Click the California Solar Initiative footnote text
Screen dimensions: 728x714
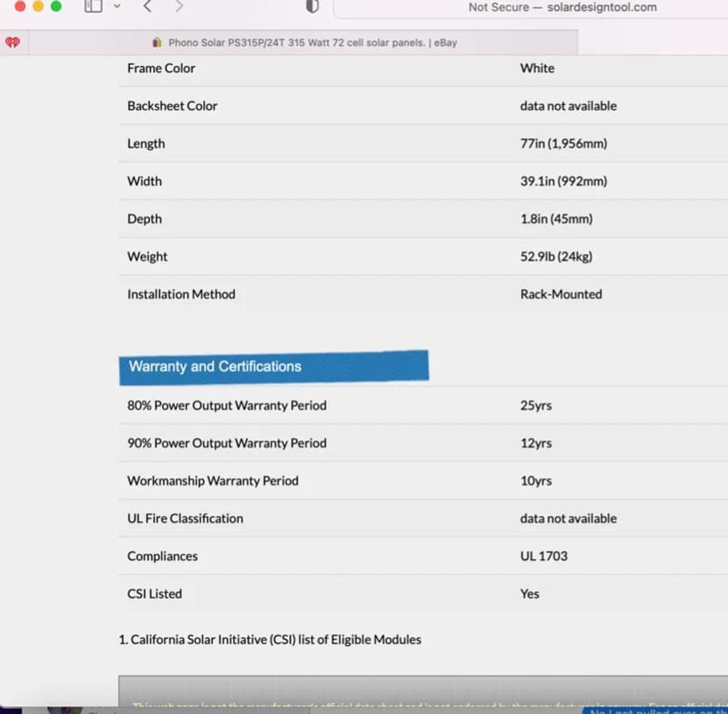point(270,639)
